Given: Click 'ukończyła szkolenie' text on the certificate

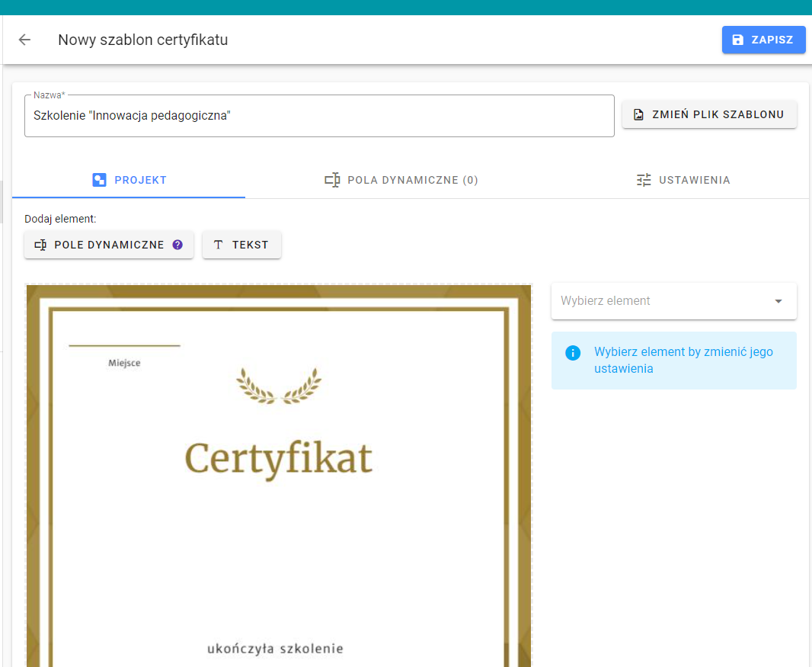Looking at the screenshot, I should coord(275,649).
